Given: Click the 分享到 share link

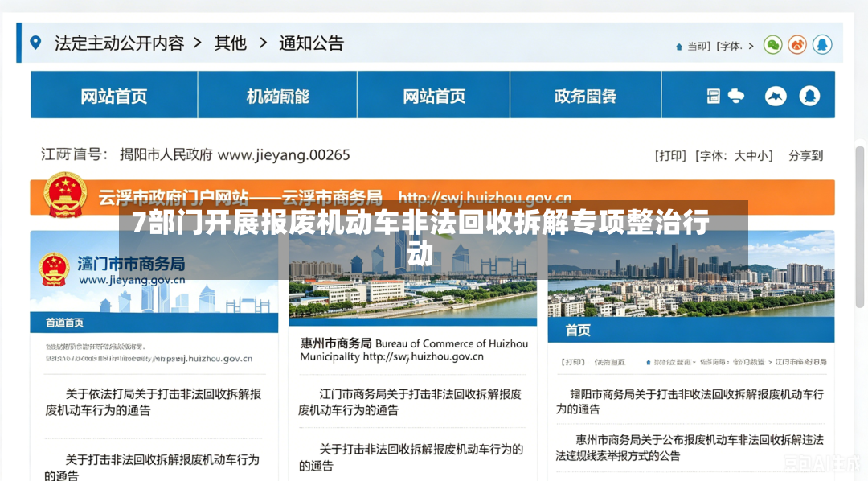Looking at the screenshot, I should tap(806, 156).
